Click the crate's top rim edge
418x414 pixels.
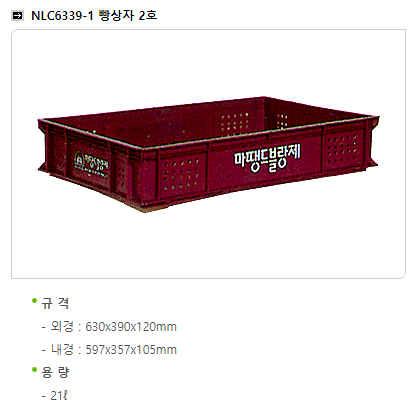[x=267, y=131]
